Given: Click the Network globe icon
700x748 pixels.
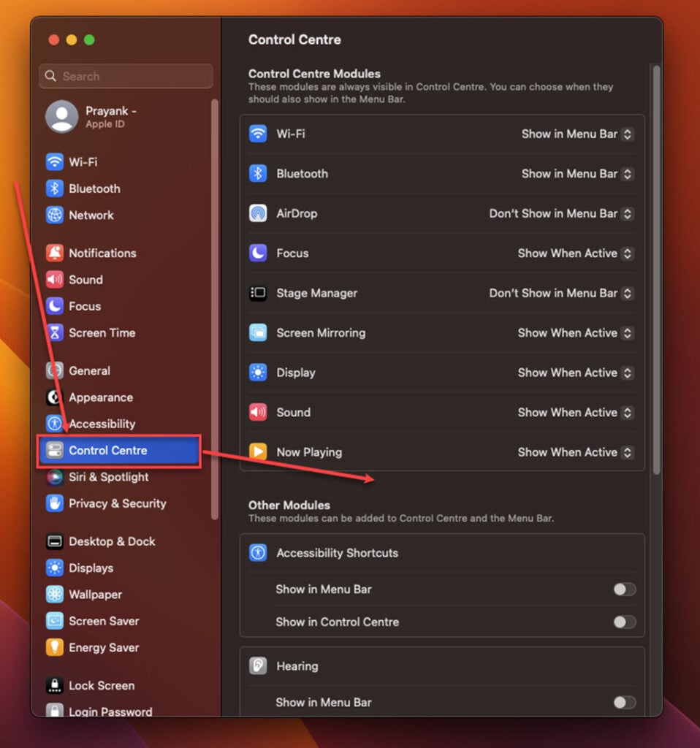Looking at the screenshot, I should pyautogui.click(x=54, y=215).
